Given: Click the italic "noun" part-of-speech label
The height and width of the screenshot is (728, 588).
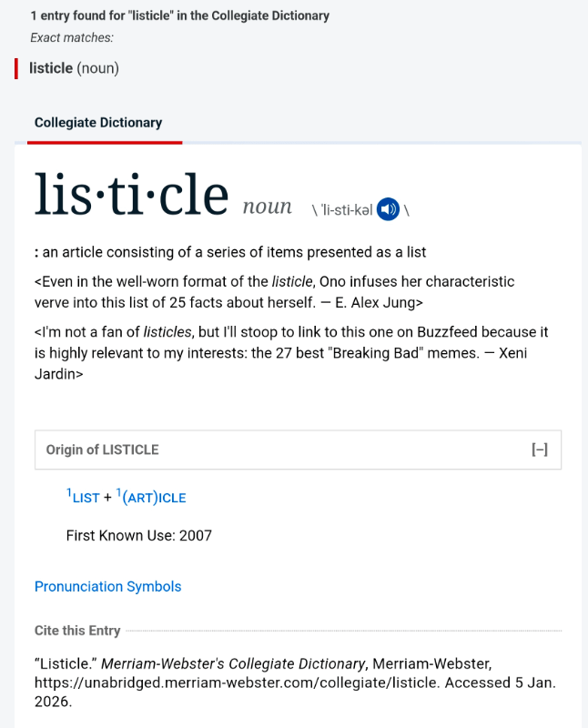Looking at the screenshot, I should pos(267,207).
